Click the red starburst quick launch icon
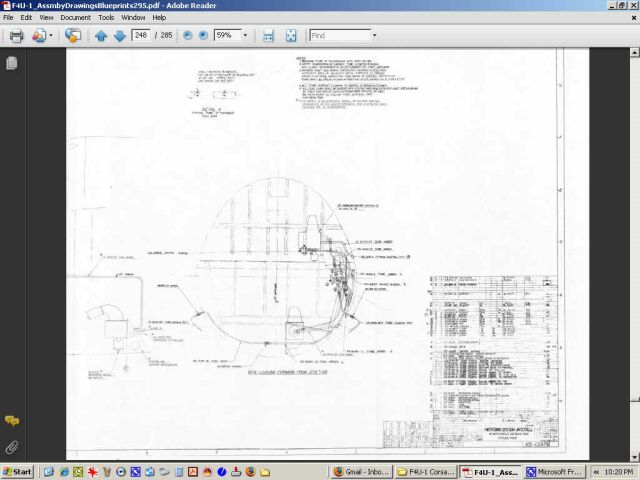This screenshot has height=480, width=640. pos(92,472)
